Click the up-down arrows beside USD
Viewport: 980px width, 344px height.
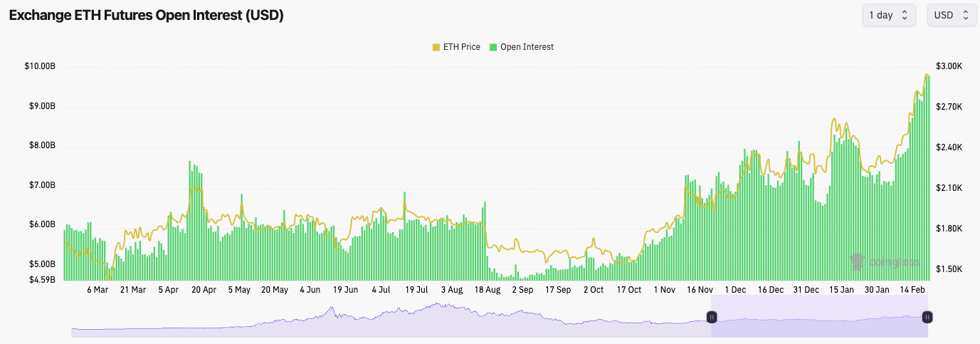pyautogui.click(x=965, y=15)
